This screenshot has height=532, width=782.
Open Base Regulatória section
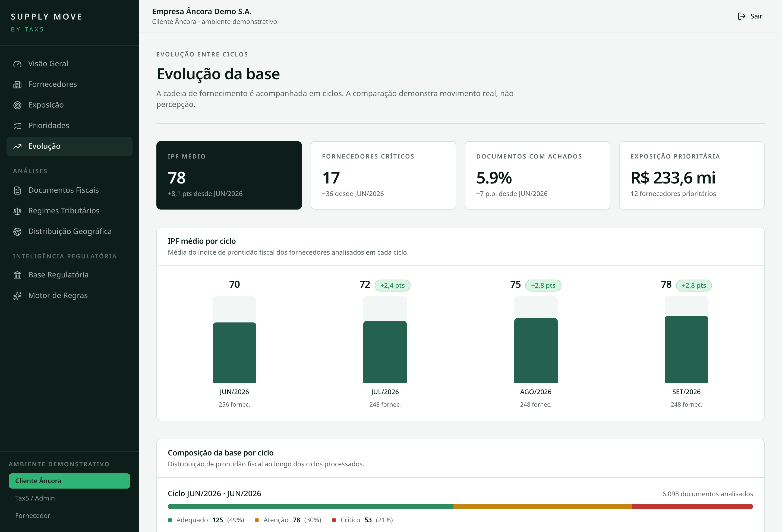[x=69, y=275]
